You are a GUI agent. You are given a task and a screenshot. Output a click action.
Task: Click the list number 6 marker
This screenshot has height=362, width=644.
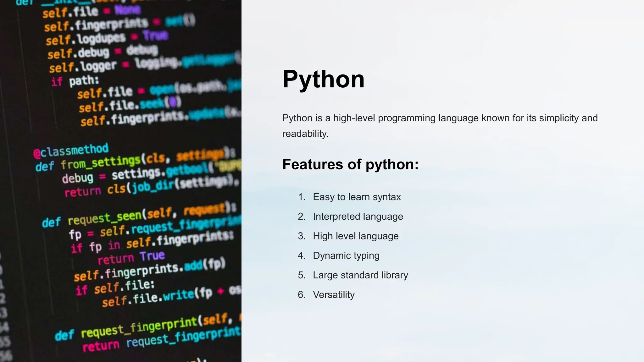(x=302, y=295)
